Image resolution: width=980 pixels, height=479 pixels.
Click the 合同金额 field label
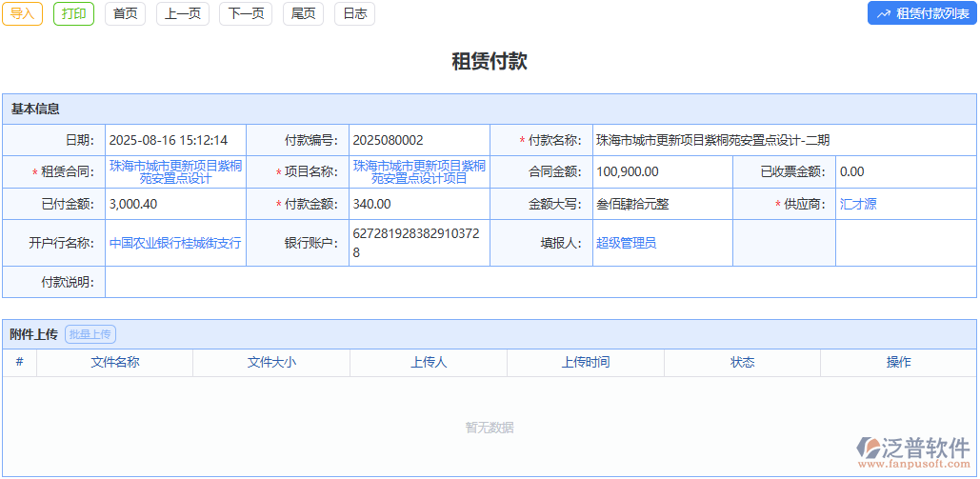(555, 172)
